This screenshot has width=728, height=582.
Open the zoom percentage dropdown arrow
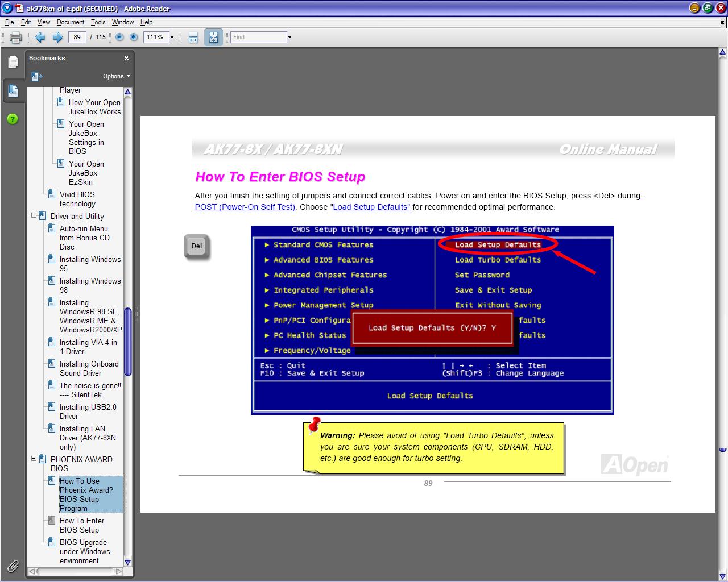coord(172,38)
